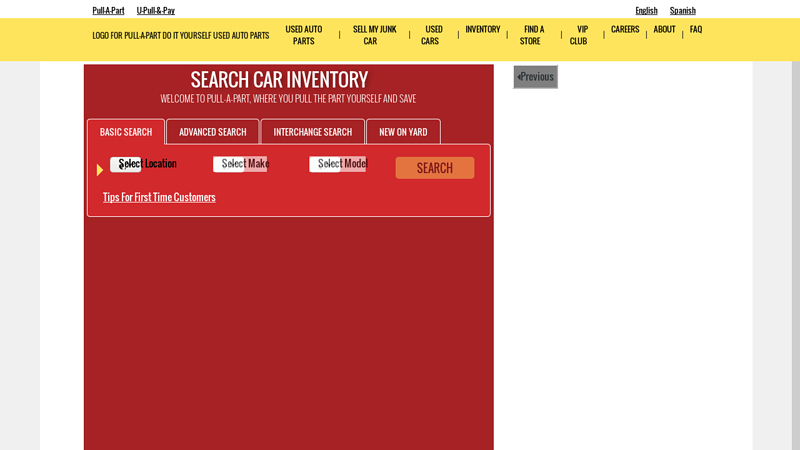The height and width of the screenshot is (450, 800).
Task: Open the New On Yard tab
Action: pyautogui.click(x=403, y=132)
